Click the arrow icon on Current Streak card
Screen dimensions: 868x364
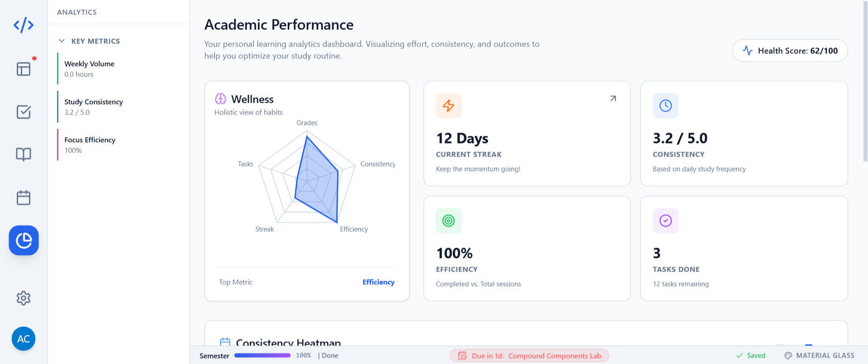(x=613, y=99)
